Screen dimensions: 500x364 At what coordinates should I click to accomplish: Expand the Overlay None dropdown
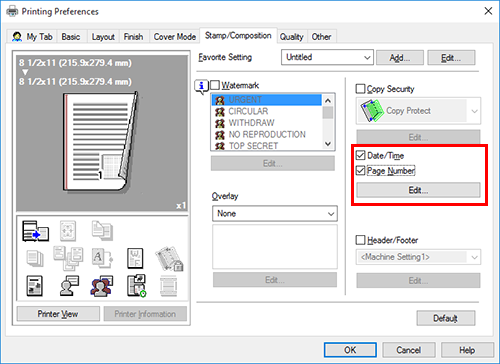(275, 213)
